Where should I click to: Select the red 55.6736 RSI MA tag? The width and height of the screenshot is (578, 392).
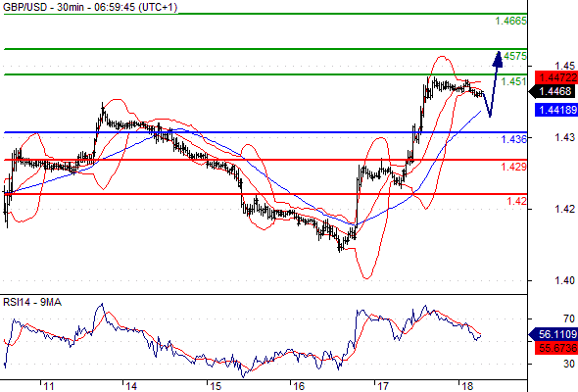[x=556, y=347]
